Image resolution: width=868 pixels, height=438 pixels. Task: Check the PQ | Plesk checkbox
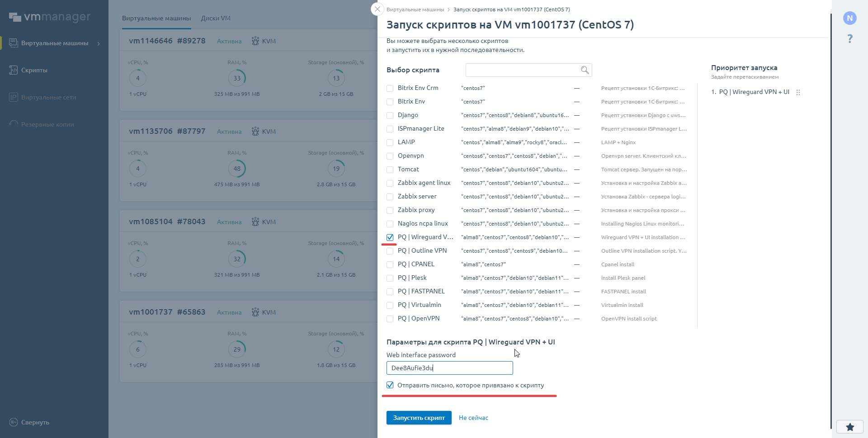(x=390, y=278)
